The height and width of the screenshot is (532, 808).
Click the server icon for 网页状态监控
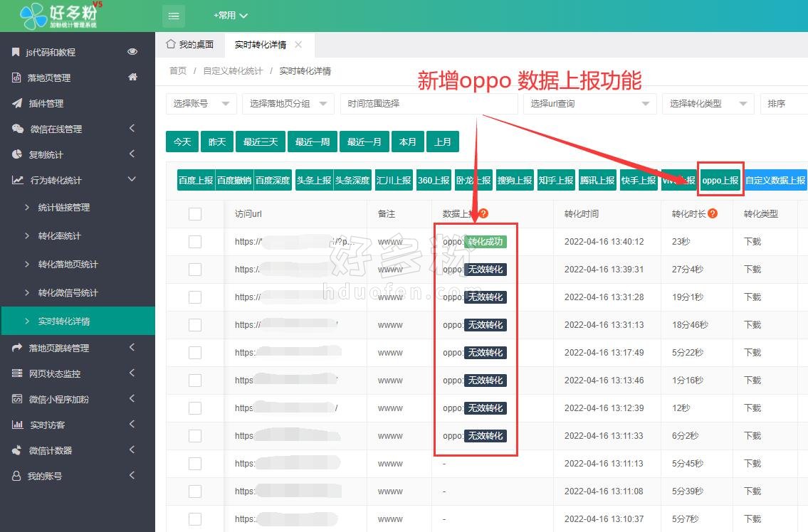click(x=17, y=373)
